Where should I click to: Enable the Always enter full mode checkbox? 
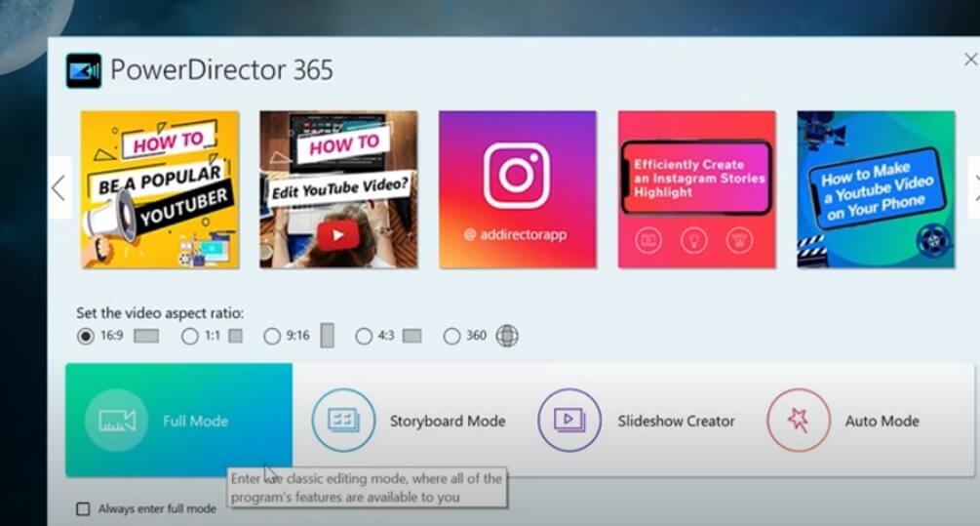pyautogui.click(x=83, y=509)
